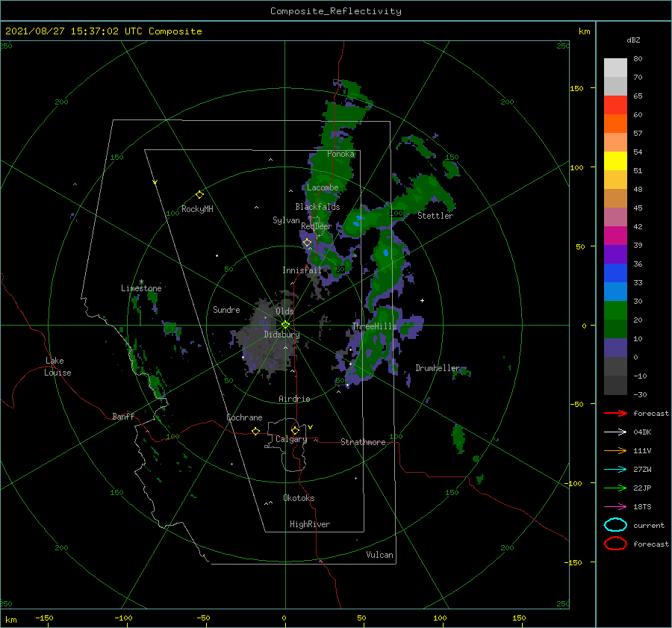Click the cyan current ellipse in the legend
The image size is (672, 628).
tap(615, 525)
